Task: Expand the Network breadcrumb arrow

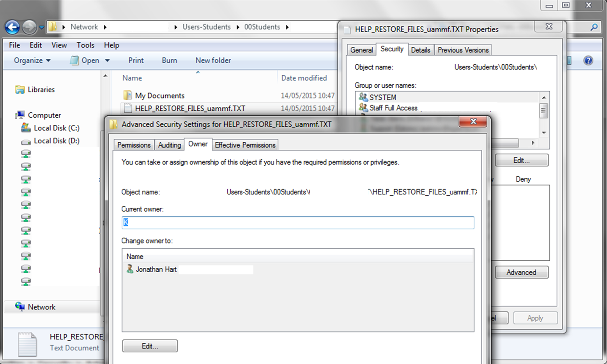Action: coord(105,27)
